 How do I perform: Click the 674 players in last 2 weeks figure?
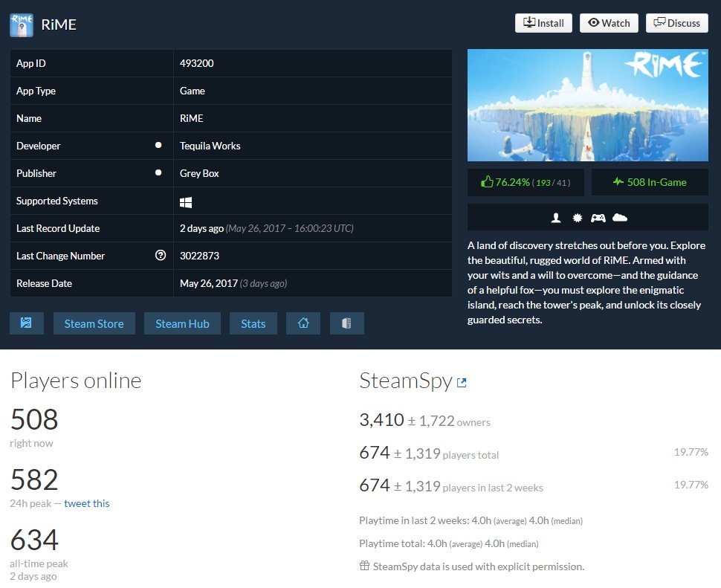(x=375, y=485)
